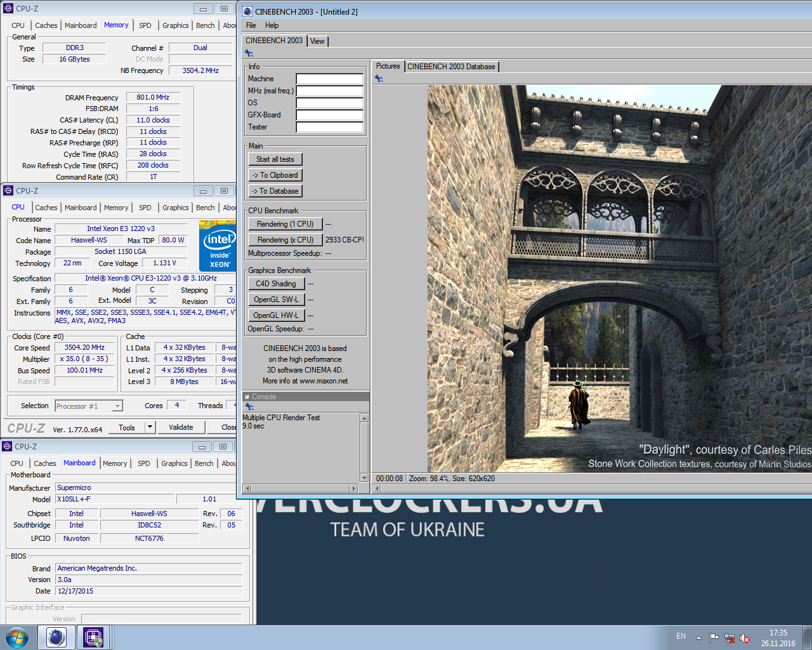
Task: Click the console vertical scrollbar up arrow
Action: pos(364,418)
